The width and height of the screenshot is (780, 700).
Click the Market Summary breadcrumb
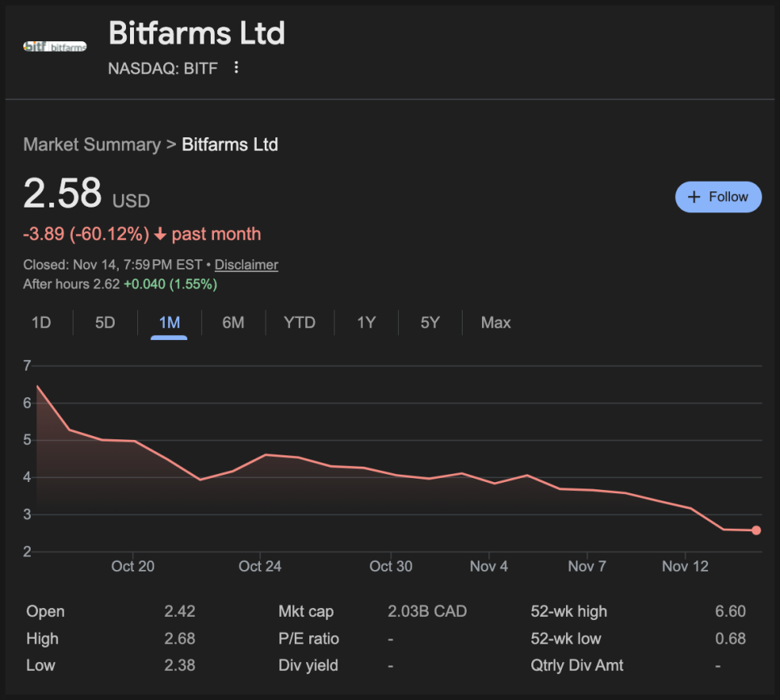92,145
